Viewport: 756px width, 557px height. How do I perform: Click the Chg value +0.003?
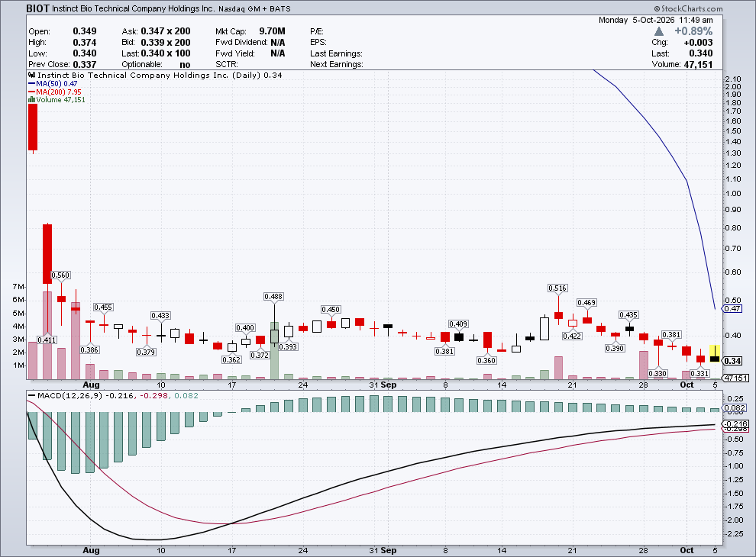tap(698, 43)
